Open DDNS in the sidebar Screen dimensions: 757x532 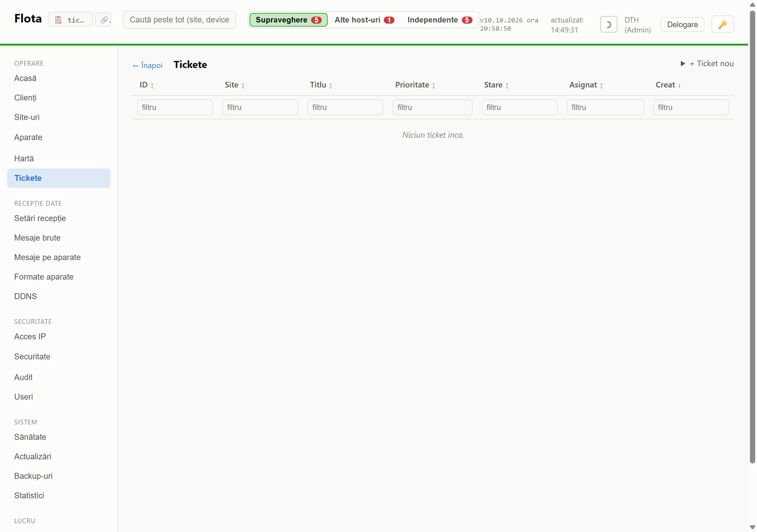point(59,296)
